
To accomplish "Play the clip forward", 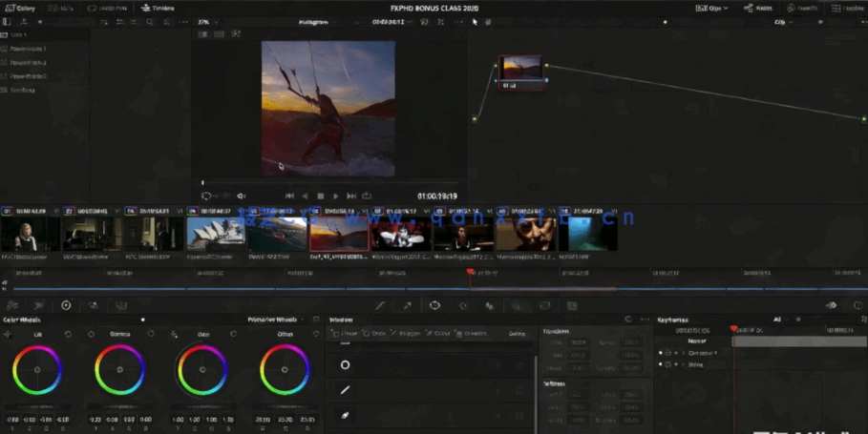I will 335,196.
